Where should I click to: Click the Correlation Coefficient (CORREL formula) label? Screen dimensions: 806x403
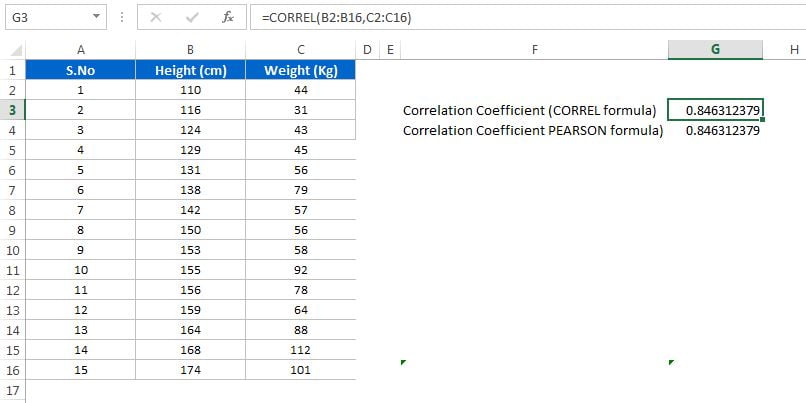coord(530,111)
